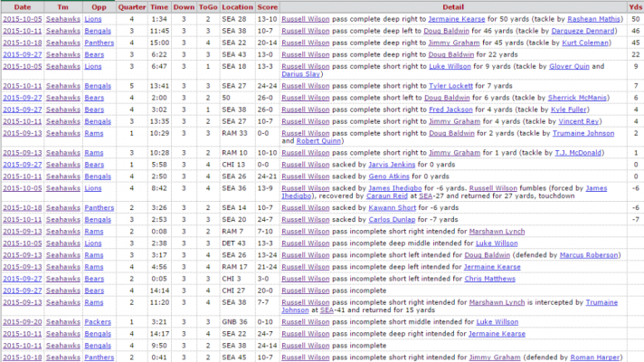The image size is (644, 362).
Task: Open Luke Willson link in the 9-yard pass row
Action: [x=450, y=66]
